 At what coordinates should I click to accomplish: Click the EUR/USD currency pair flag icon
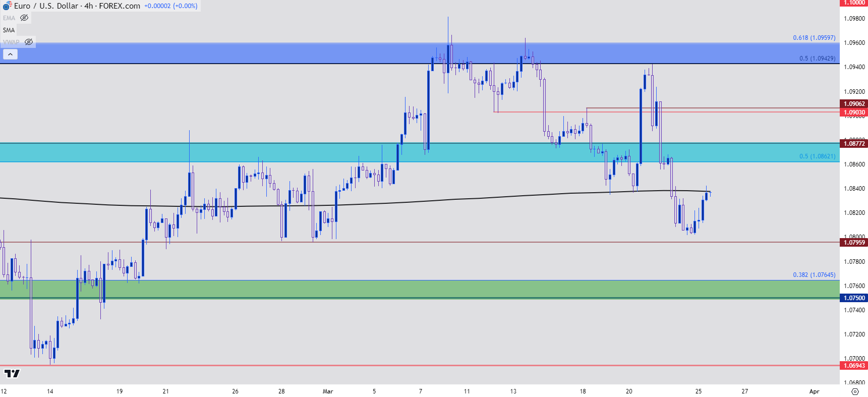click(7, 6)
